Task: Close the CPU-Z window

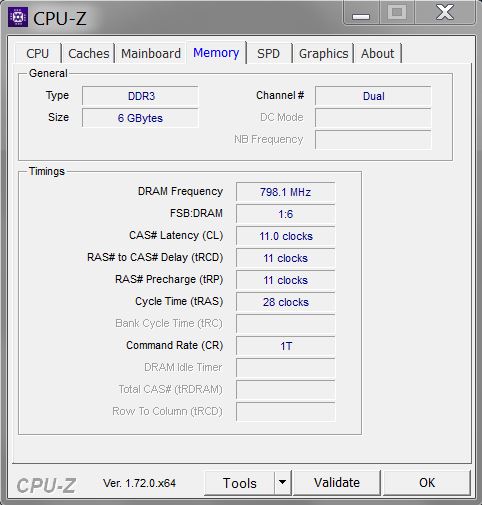Action: point(445,13)
